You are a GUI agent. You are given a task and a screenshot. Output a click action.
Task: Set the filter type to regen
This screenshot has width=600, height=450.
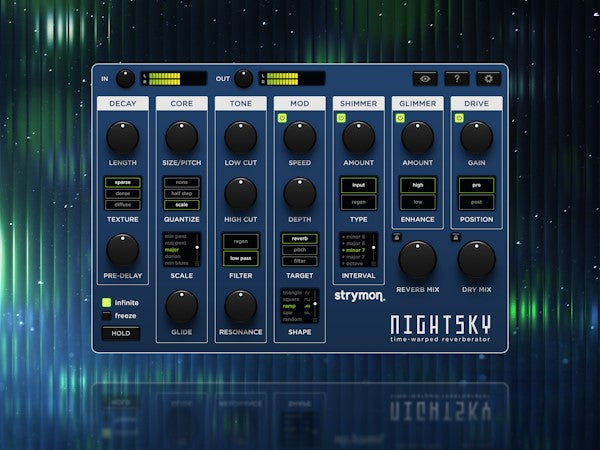pyautogui.click(x=241, y=241)
